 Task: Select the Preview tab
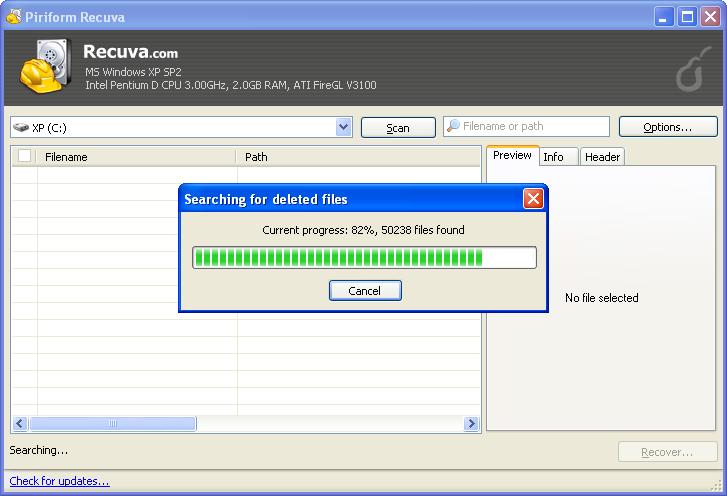[x=512, y=156]
